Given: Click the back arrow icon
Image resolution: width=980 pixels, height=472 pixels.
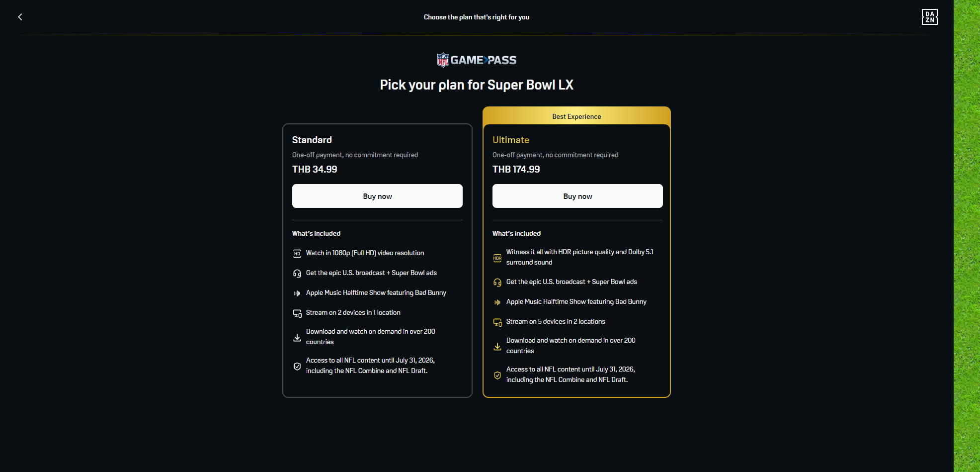Looking at the screenshot, I should [x=20, y=17].
